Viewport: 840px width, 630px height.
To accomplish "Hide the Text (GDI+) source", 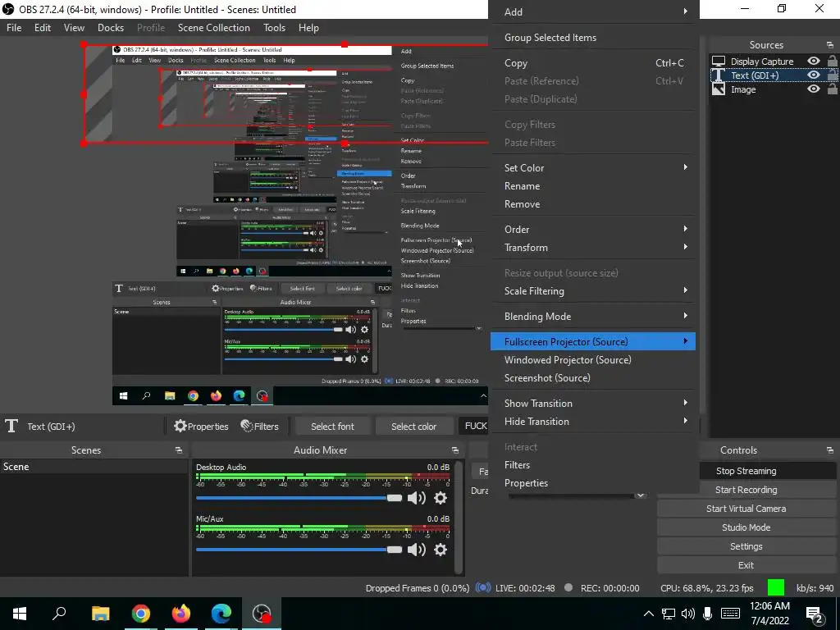I will coord(813,75).
